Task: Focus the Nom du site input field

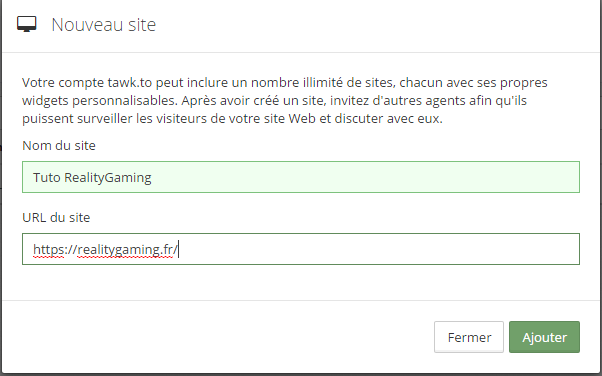Action: pos(301,177)
